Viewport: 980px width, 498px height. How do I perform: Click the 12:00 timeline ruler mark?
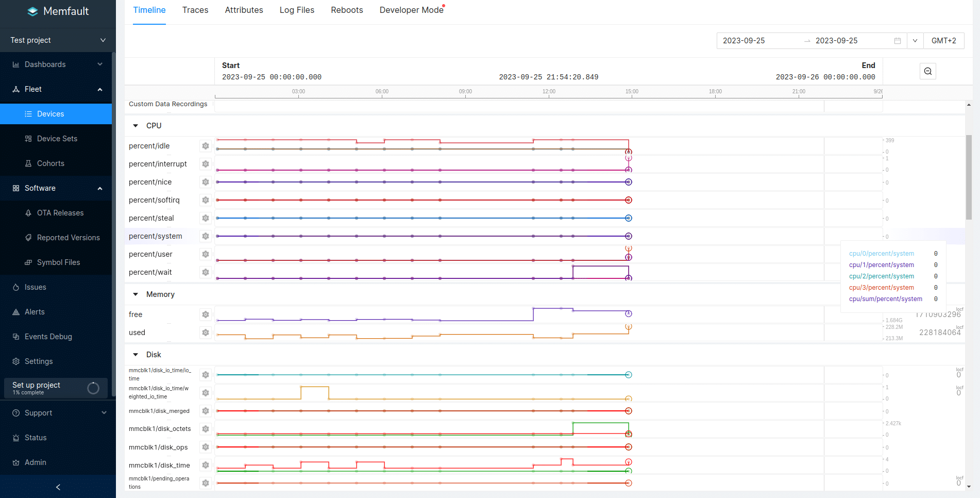tap(549, 92)
